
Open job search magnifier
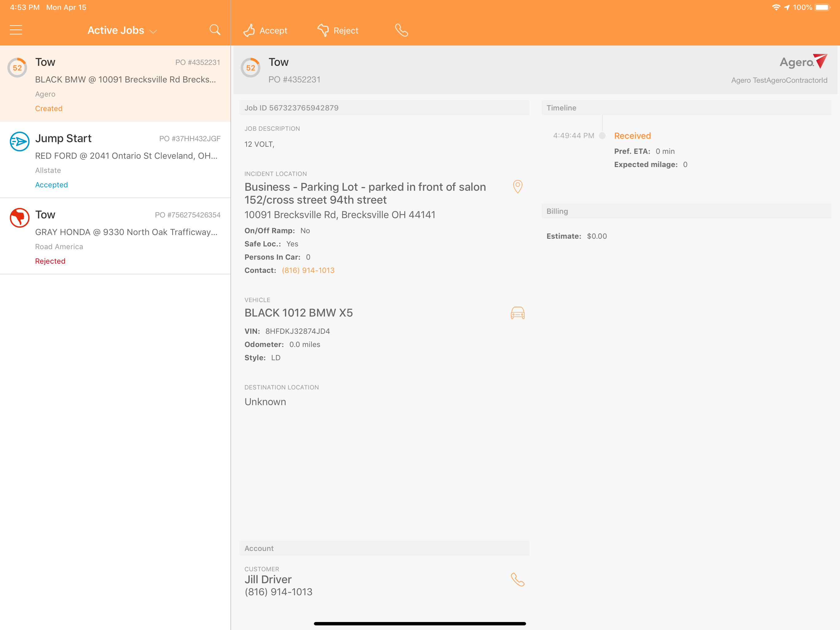click(x=215, y=30)
